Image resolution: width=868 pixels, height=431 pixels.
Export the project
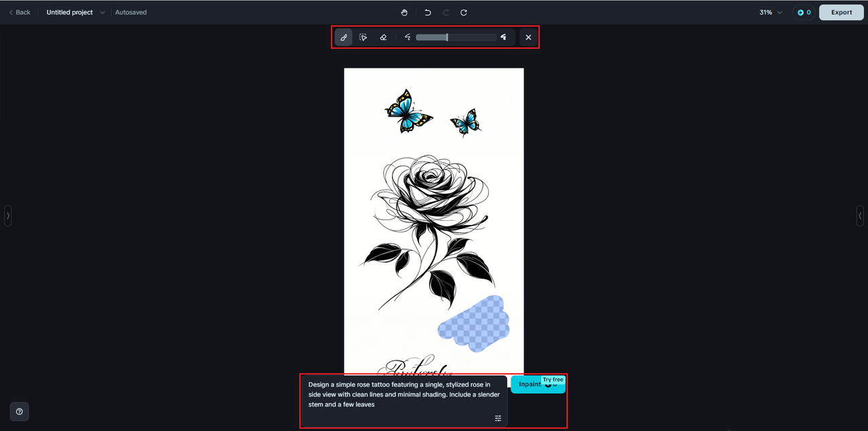842,12
